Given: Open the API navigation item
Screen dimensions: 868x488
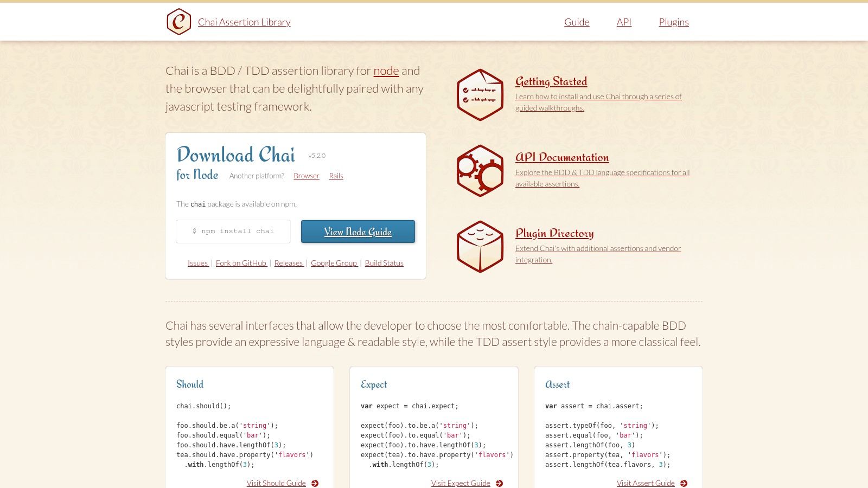Looking at the screenshot, I should pyautogui.click(x=624, y=22).
